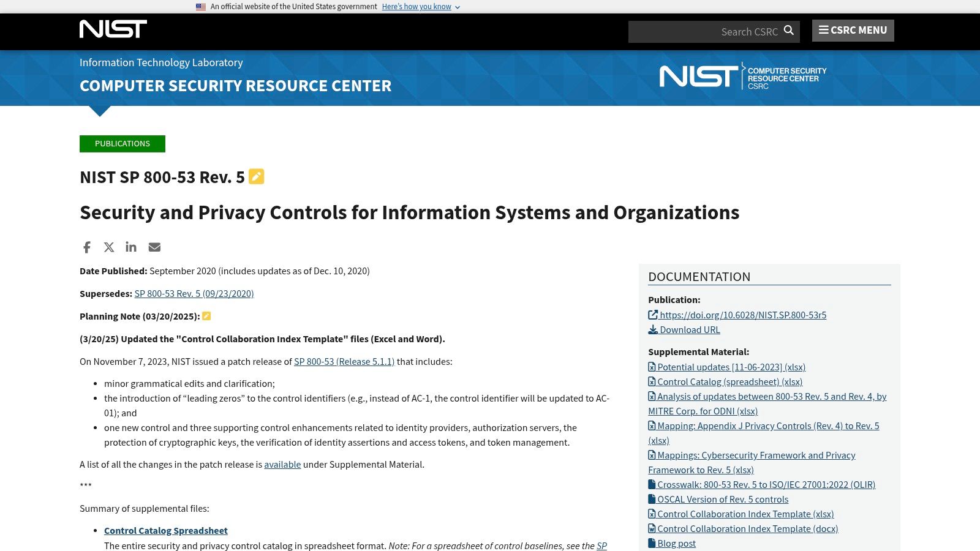Click the US flag icon in banner

(x=201, y=7)
